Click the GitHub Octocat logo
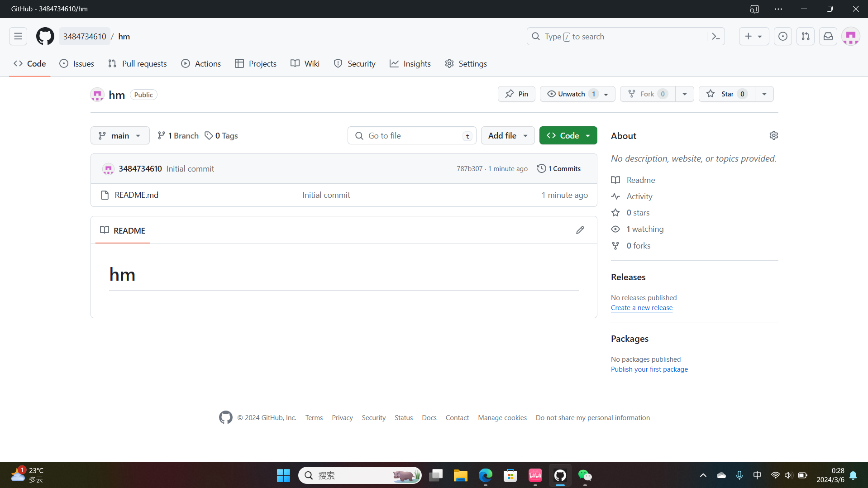868x488 pixels. (45, 36)
